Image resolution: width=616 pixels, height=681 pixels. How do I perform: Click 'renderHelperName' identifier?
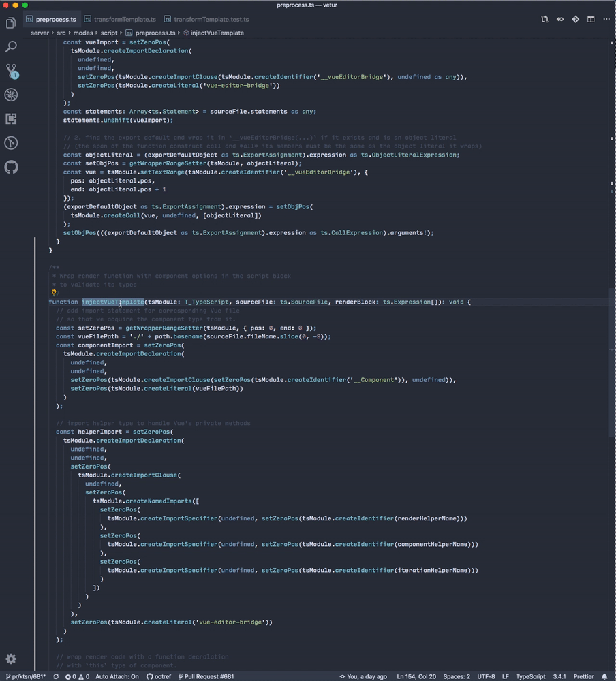[427, 518]
